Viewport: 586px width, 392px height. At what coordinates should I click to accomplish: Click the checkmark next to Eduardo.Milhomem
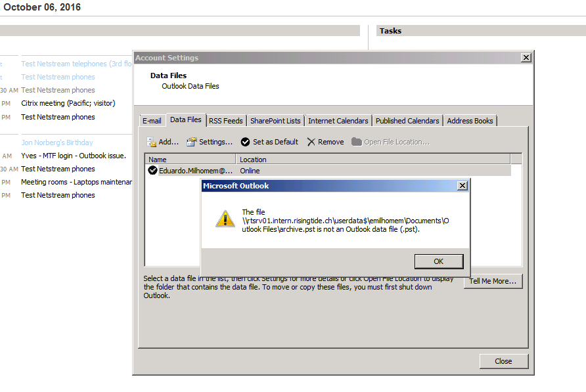pos(152,171)
